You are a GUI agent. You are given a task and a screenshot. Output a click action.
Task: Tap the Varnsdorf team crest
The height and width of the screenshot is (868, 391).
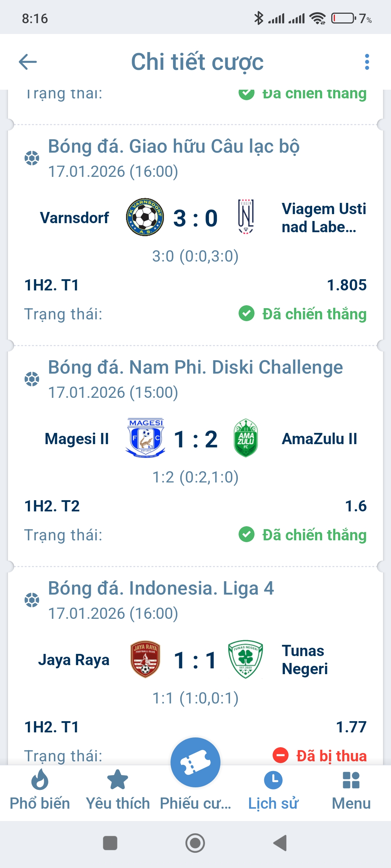pos(145,217)
